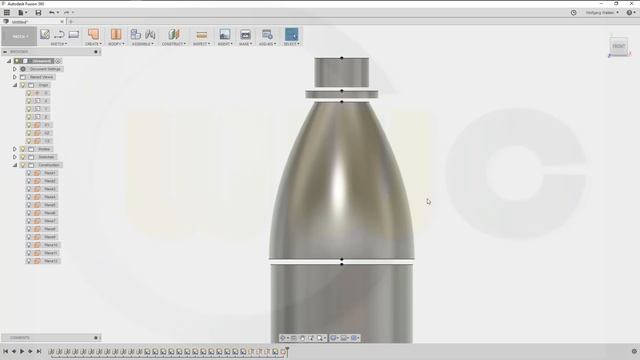Click the Add-Ins scripts icon

tap(267, 34)
